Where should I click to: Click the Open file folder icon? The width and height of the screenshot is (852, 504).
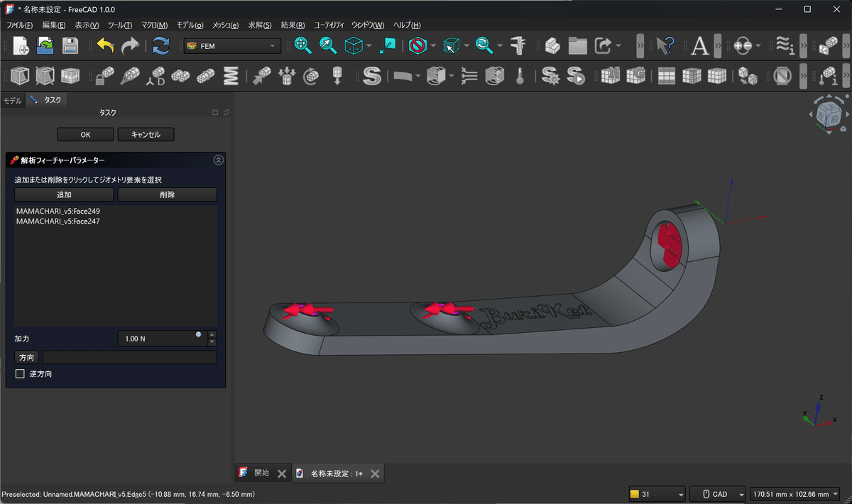click(45, 46)
